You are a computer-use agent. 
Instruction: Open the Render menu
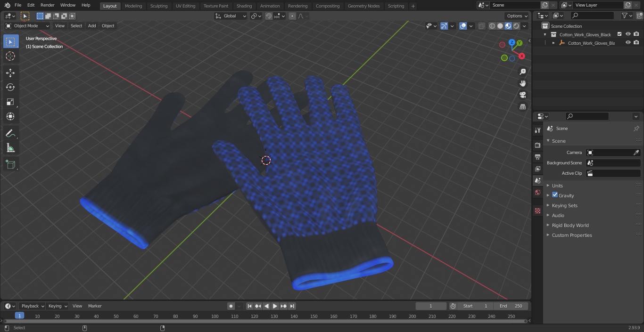click(x=47, y=5)
